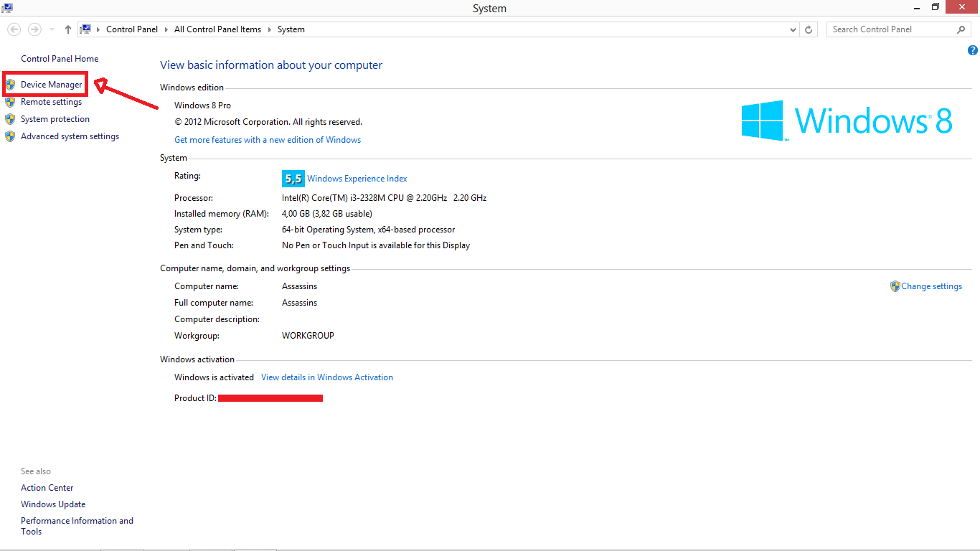Click the Forward navigation arrow
Image resolution: width=980 pixels, height=551 pixels.
pyautogui.click(x=34, y=29)
